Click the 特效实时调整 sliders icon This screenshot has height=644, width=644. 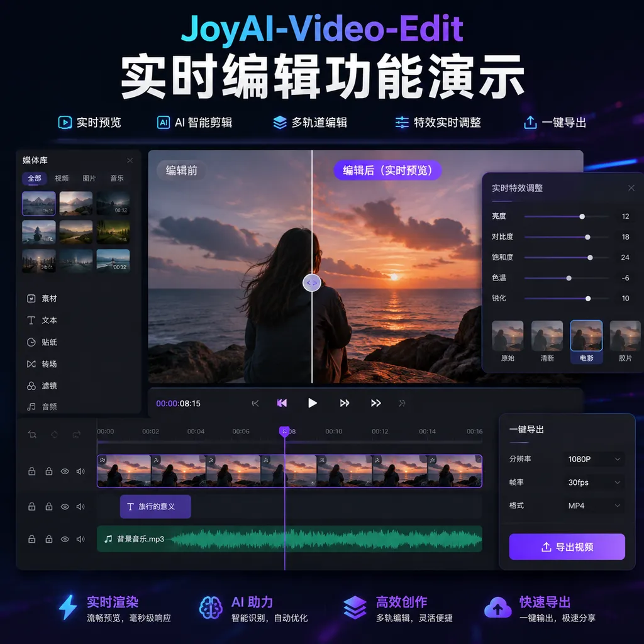click(402, 123)
